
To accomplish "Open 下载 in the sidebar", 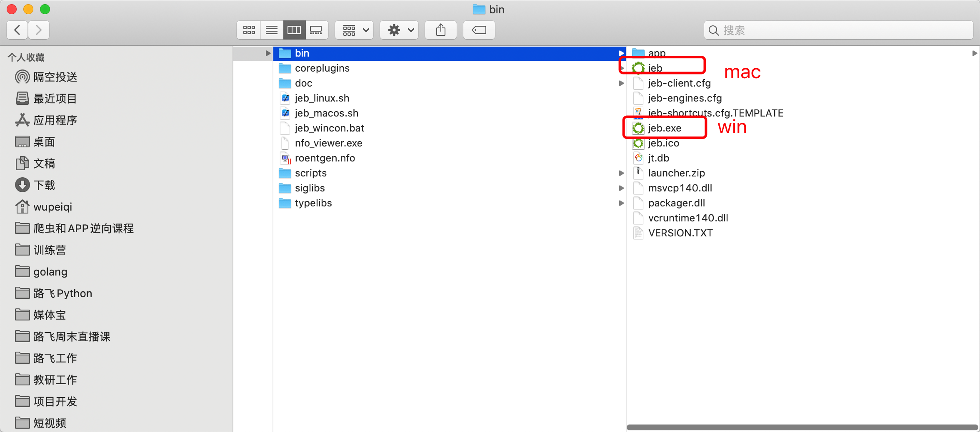I will (x=35, y=185).
